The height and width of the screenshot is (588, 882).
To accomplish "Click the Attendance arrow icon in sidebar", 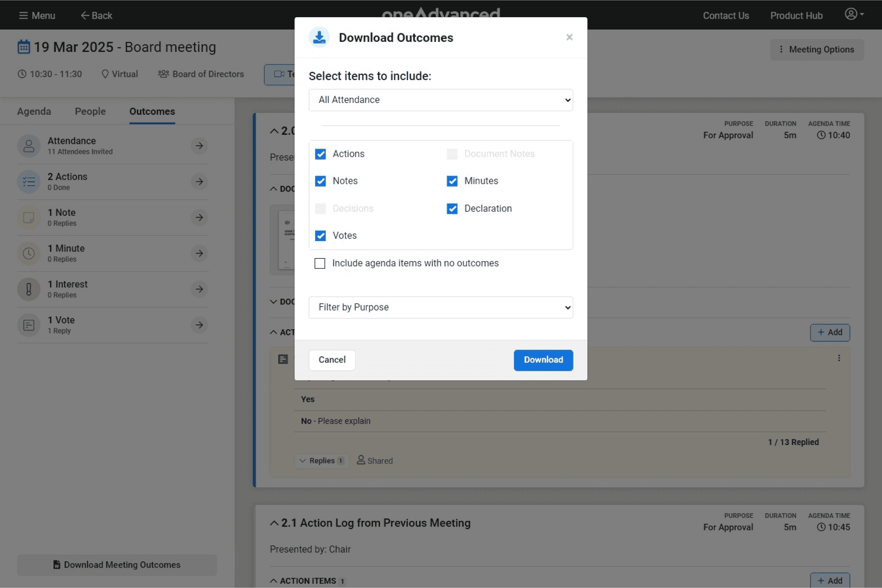I will (x=199, y=146).
